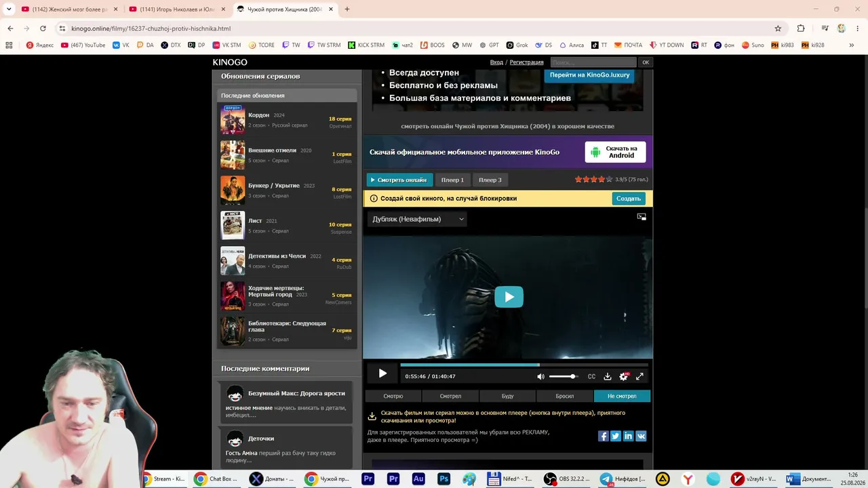Image resolution: width=868 pixels, height=488 pixels.
Task: Click the OK search button
Action: click(646, 62)
